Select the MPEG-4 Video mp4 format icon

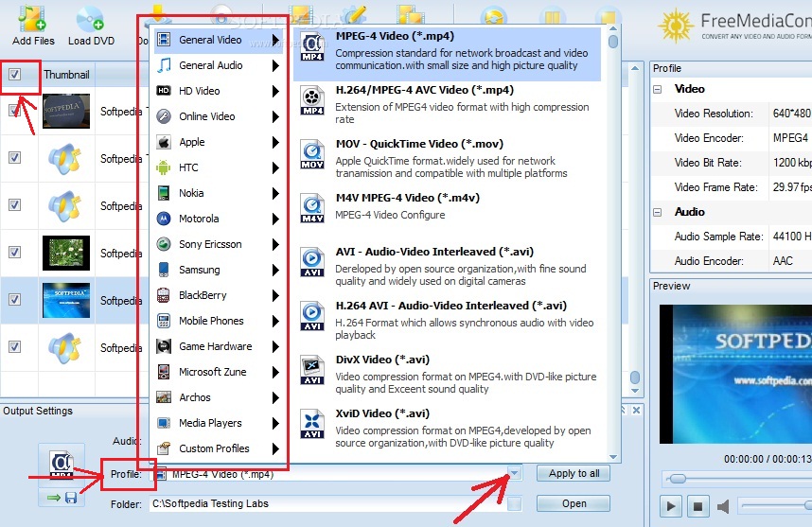click(313, 47)
